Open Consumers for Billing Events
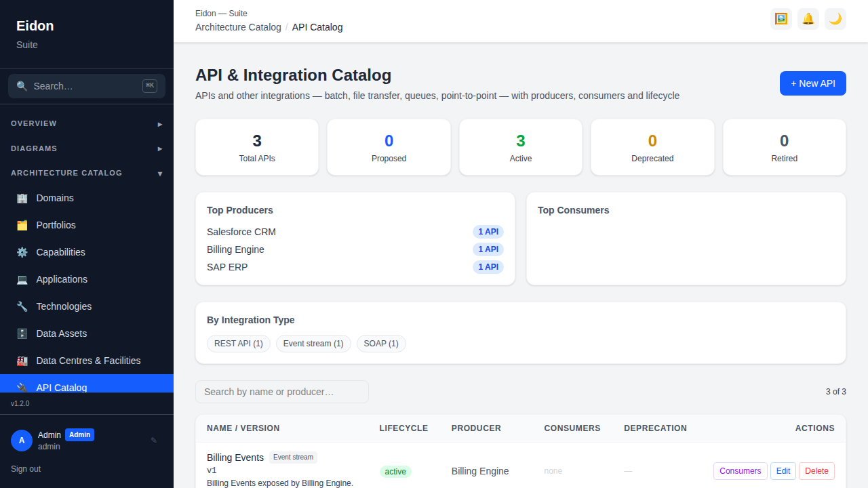The width and height of the screenshot is (868, 488). [x=740, y=471]
